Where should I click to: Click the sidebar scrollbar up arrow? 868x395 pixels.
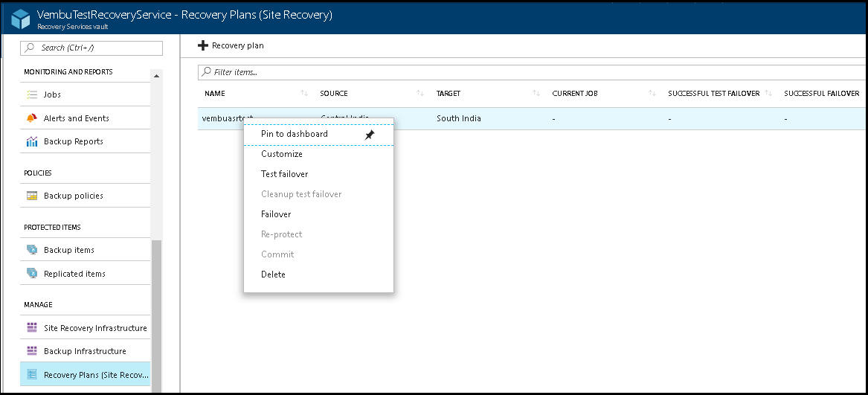tap(156, 77)
